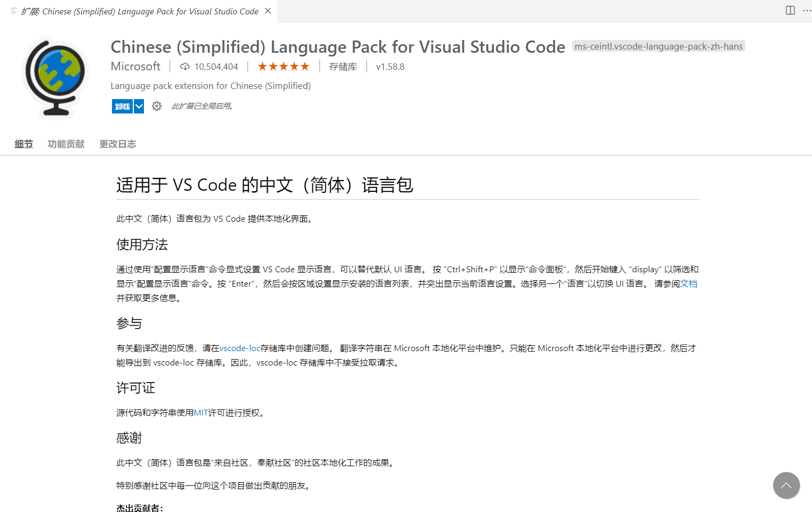This screenshot has width=812, height=512.
Task: Open the vscode-loc repository link
Action: 240,348
